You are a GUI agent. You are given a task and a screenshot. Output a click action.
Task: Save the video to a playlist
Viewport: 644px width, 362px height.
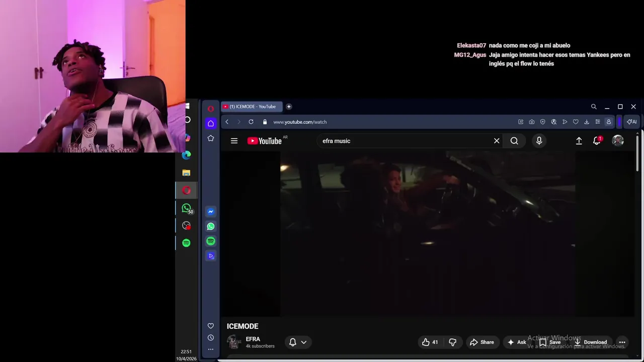pos(549,342)
